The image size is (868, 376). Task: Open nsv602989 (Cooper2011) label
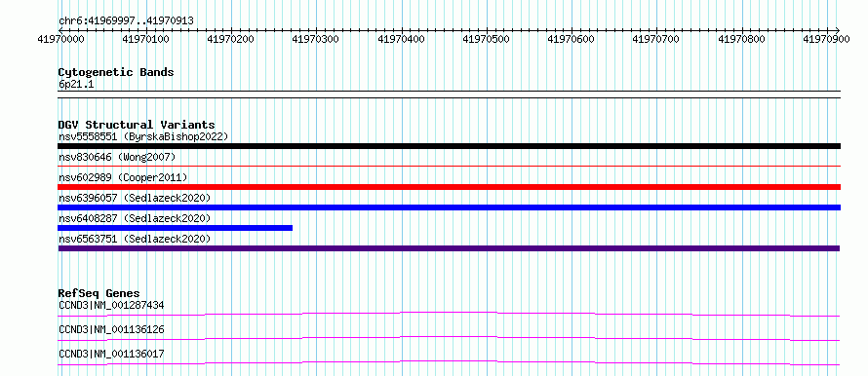click(123, 177)
